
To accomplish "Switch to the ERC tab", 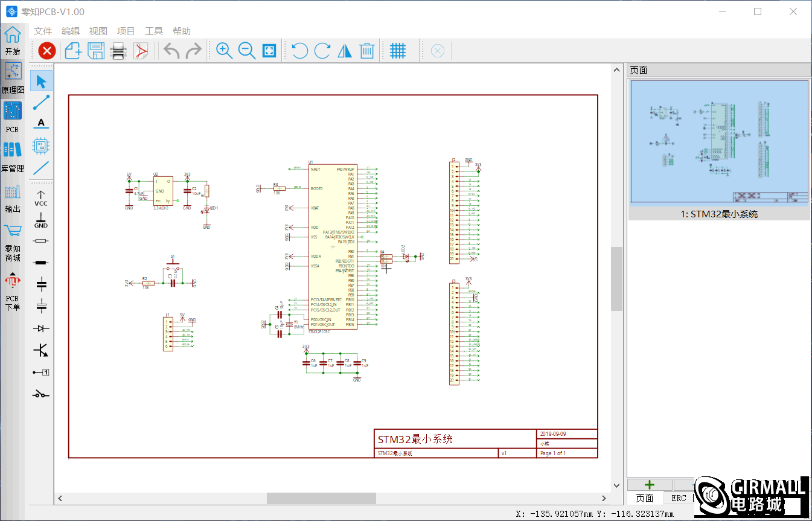I will [x=679, y=498].
